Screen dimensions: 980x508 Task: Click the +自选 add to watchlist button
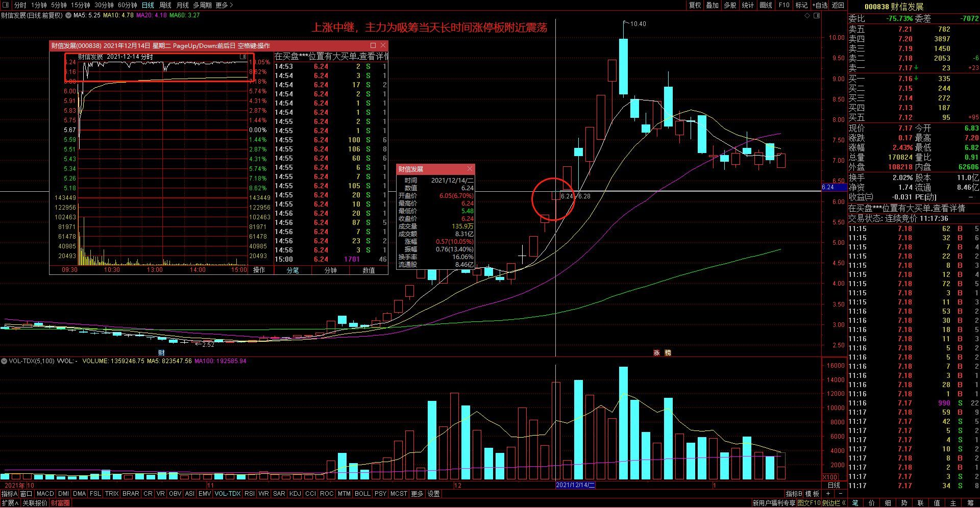(x=820, y=5)
